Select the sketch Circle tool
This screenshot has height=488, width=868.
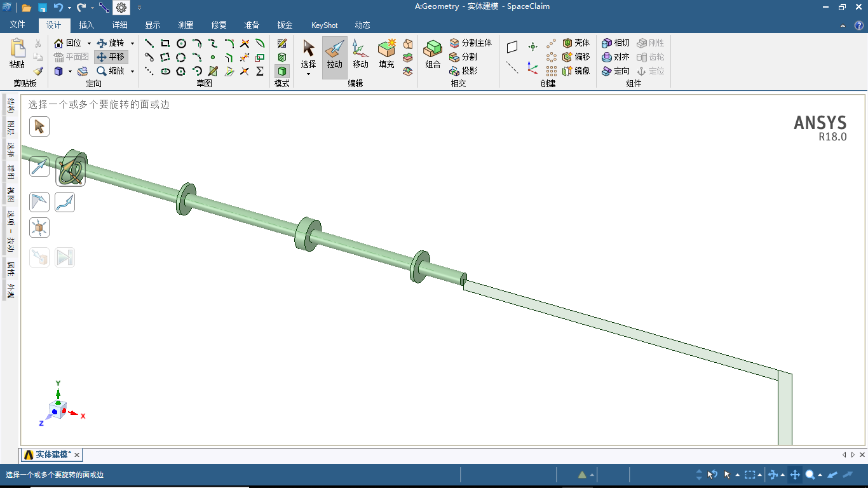[181, 43]
